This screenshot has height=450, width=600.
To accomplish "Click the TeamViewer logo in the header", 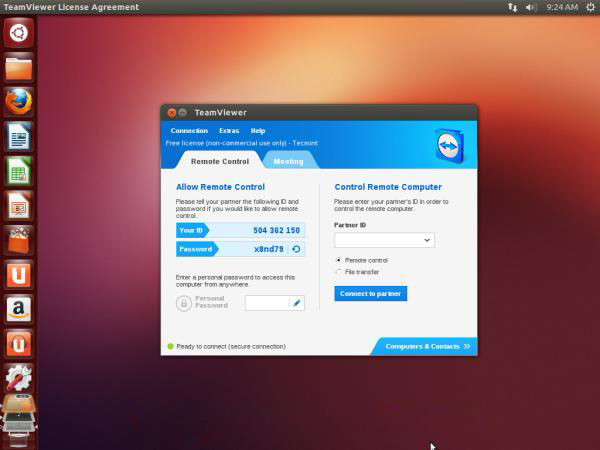I will click(x=449, y=146).
